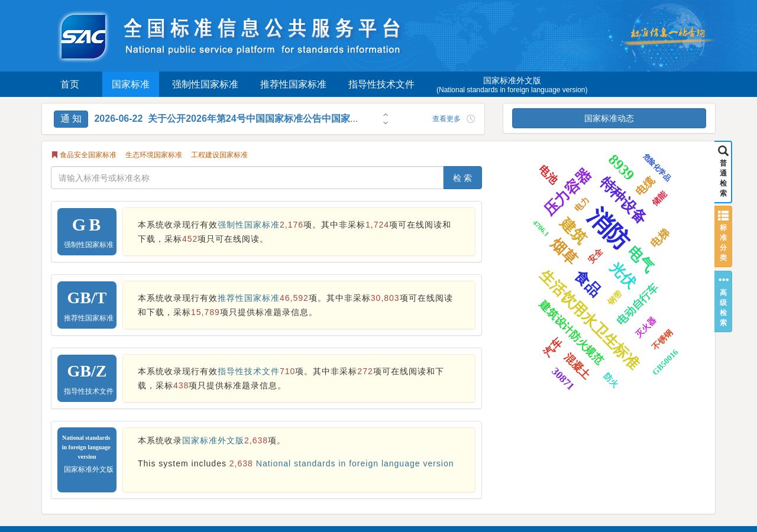Click the 电动自行车 word cloud tag
Image resolution: width=757 pixels, height=532 pixels.
click(x=637, y=304)
